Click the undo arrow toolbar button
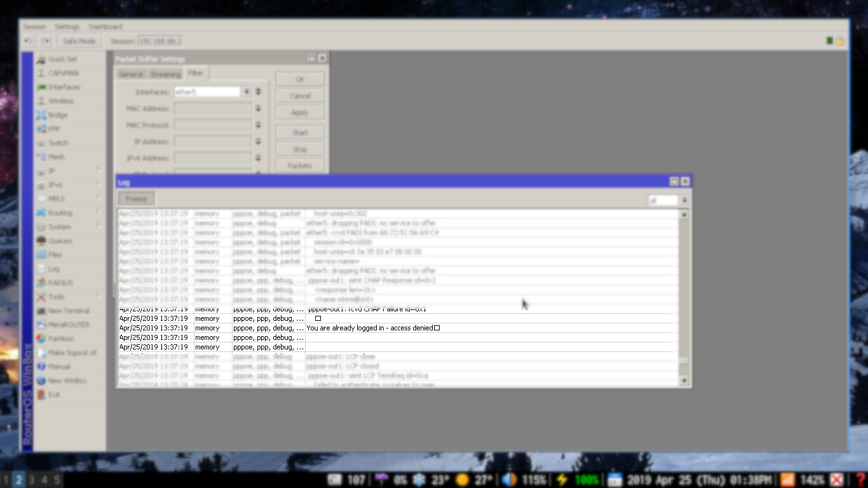 tap(28, 41)
